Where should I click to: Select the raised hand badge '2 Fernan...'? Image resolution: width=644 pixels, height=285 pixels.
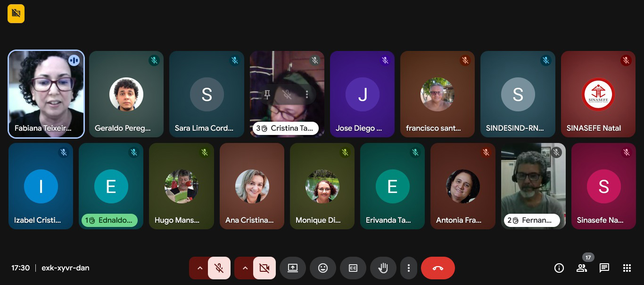click(x=532, y=220)
